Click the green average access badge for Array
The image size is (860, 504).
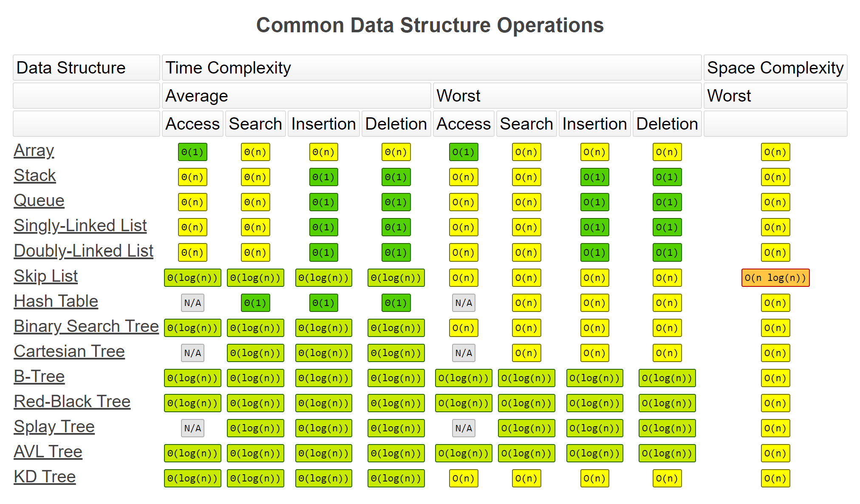pyautogui.click(x=192, y=152)
